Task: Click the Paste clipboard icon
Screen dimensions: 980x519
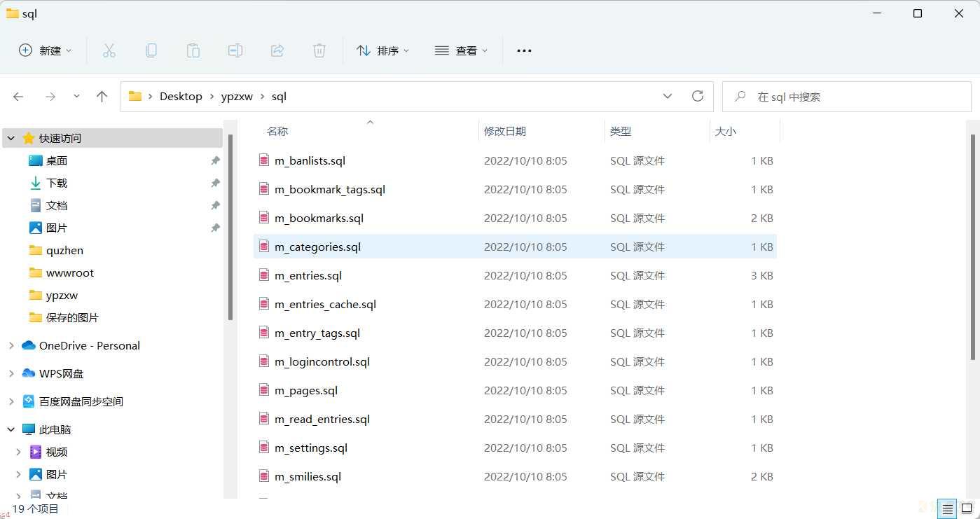Action: point(193,50)
